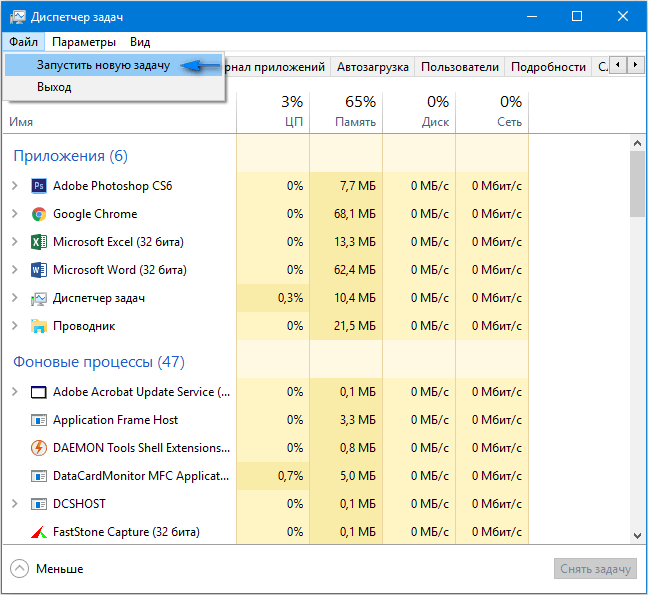The image size is (648, 595).
Task: Click the Adobe Acrobat Update Service icon
Action: click(39, 392)
